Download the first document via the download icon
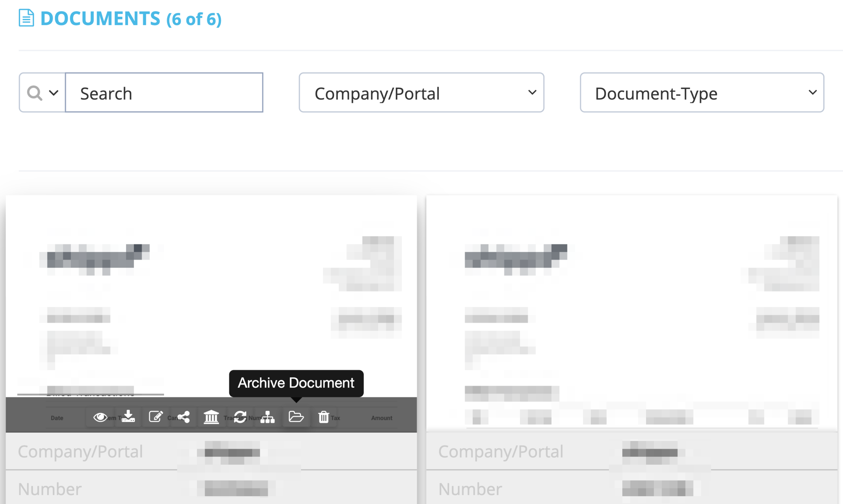The image size is (843, 504). tap(128, 417)
